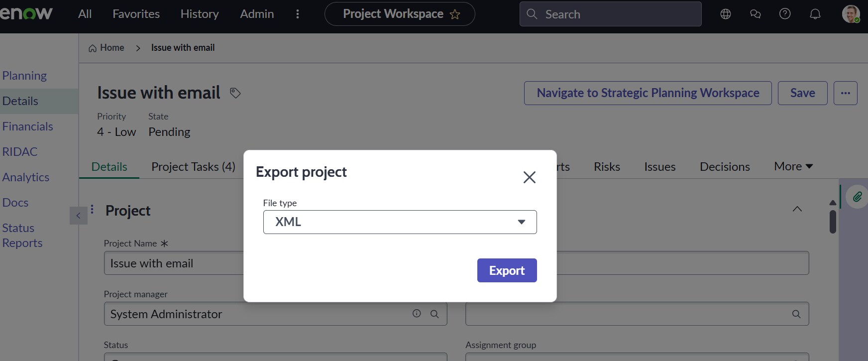The image size is (868, 361).
Task: Close the Export project dialog
Action: [530, 177]
